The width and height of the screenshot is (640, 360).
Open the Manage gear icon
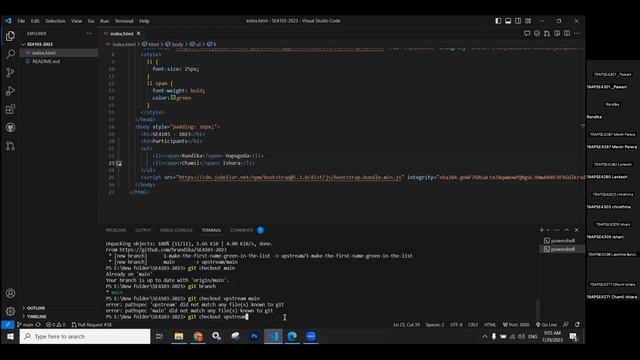[10, 311]
